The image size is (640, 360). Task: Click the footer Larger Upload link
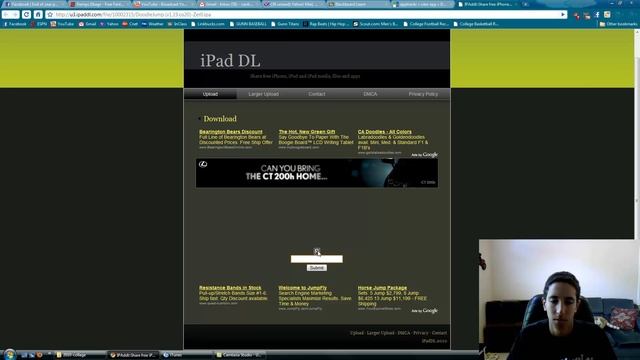[380, 333]
